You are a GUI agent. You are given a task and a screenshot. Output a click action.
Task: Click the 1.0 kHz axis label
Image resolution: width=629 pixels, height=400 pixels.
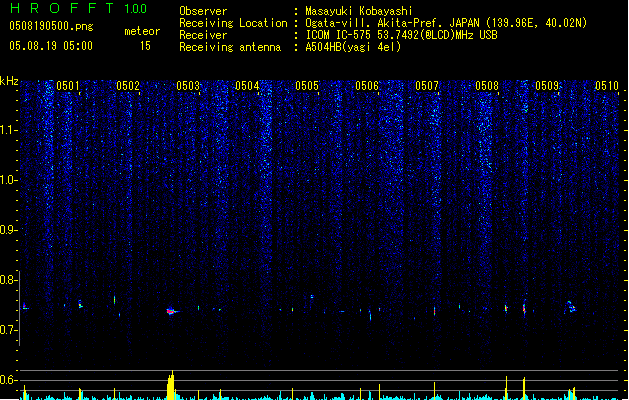(9, 180)
